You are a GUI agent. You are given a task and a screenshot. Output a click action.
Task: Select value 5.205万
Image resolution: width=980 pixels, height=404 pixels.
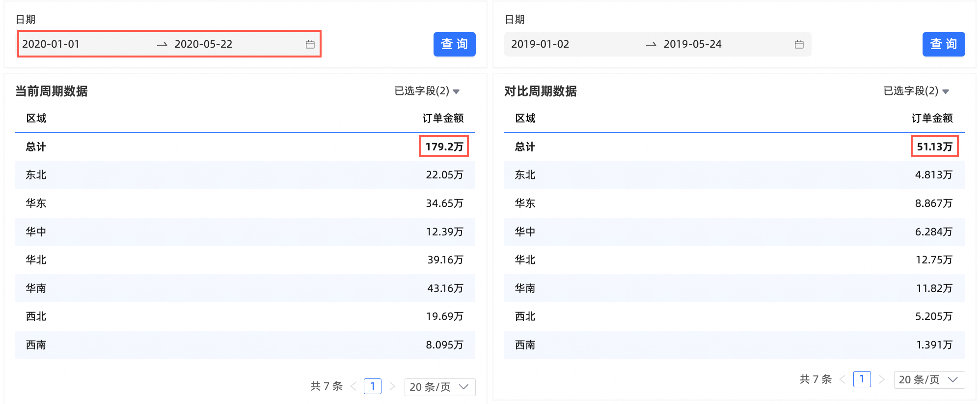click(x=933, y=317)
